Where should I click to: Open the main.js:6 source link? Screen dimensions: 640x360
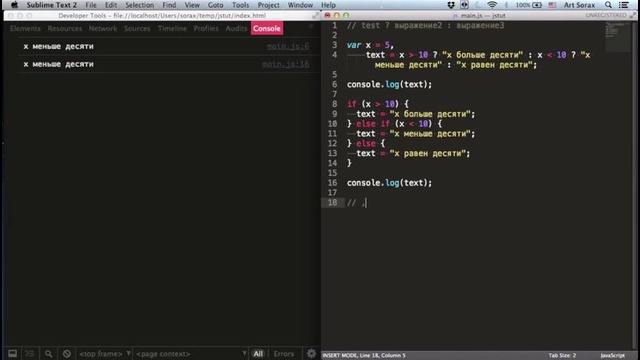pos(288,46)
